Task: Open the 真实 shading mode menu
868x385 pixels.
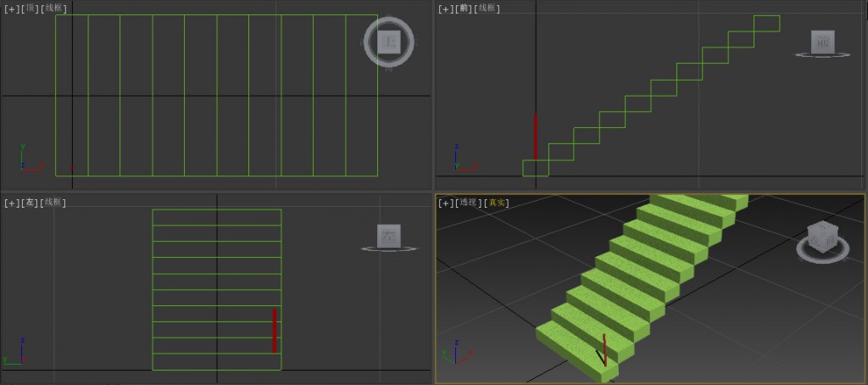Action: 497,203
